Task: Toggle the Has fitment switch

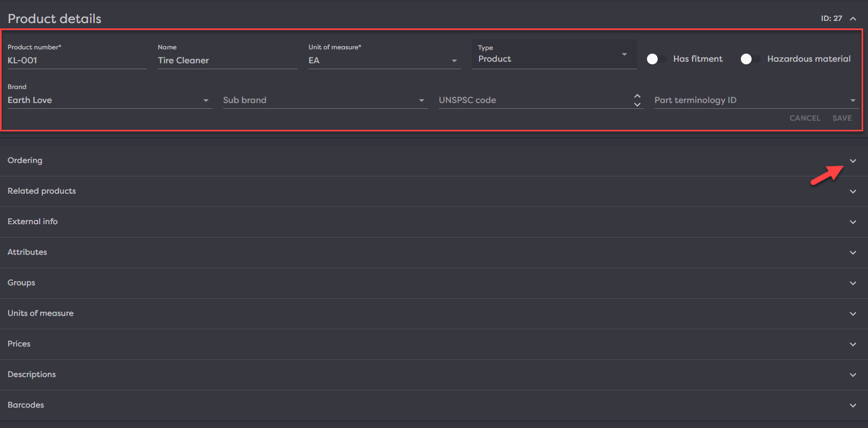Action: (656, 59)
